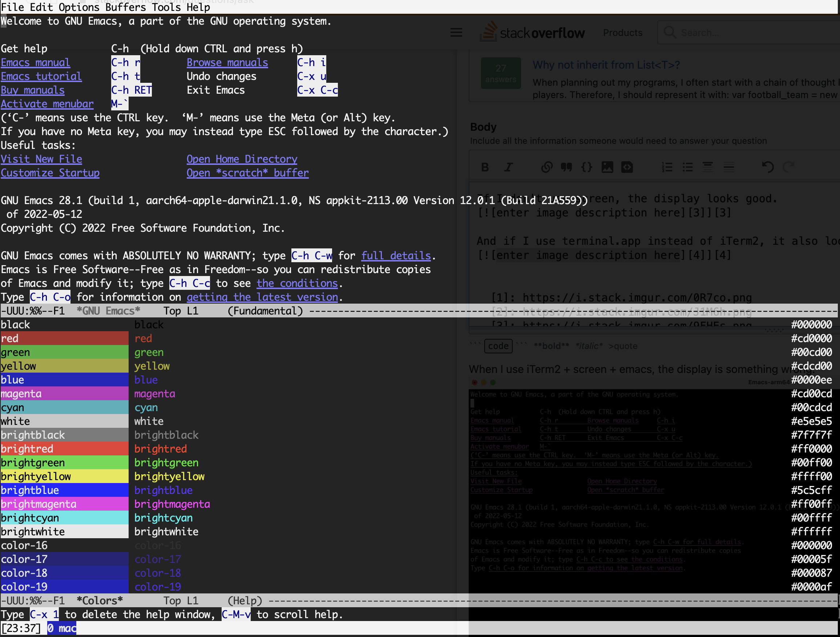Select the red color swatch row
Viewport: 840px width, 637px height.
(x=65, y=338)
